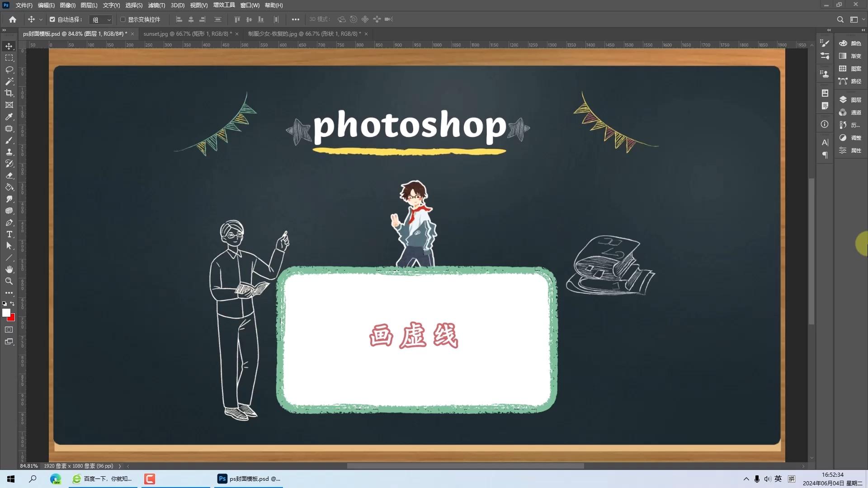This screenshot has height=488, width=868.
Task: Select the Sponge tool
Action: 9,211
